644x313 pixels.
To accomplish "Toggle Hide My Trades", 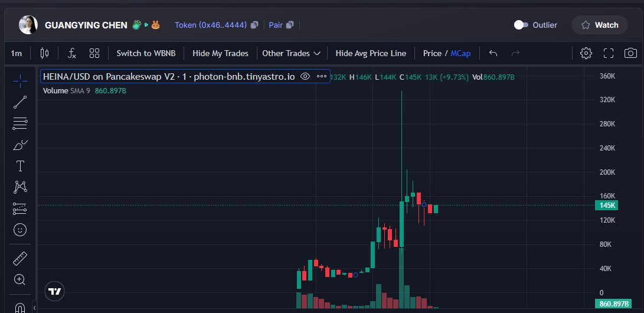I will point(220,53).
